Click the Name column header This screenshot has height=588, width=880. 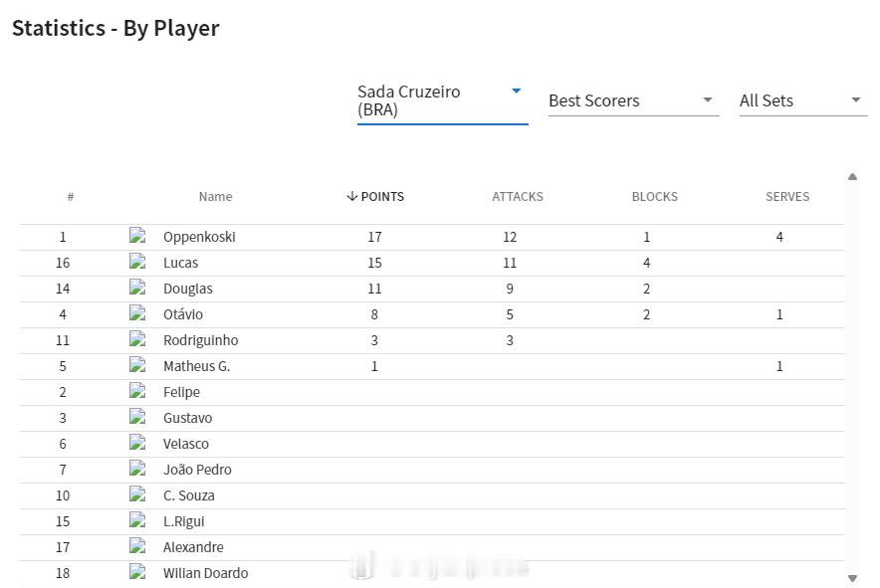215,197
